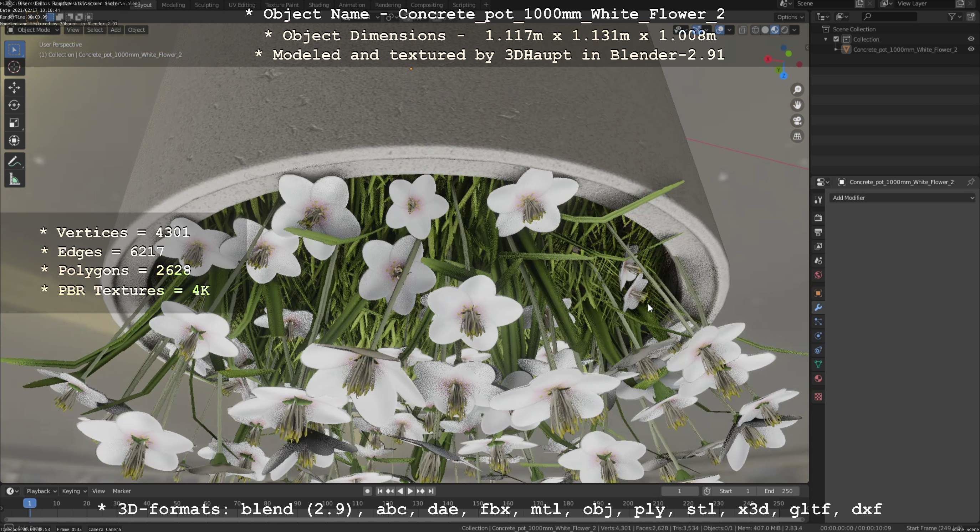Select the Select Box tool

15,50
